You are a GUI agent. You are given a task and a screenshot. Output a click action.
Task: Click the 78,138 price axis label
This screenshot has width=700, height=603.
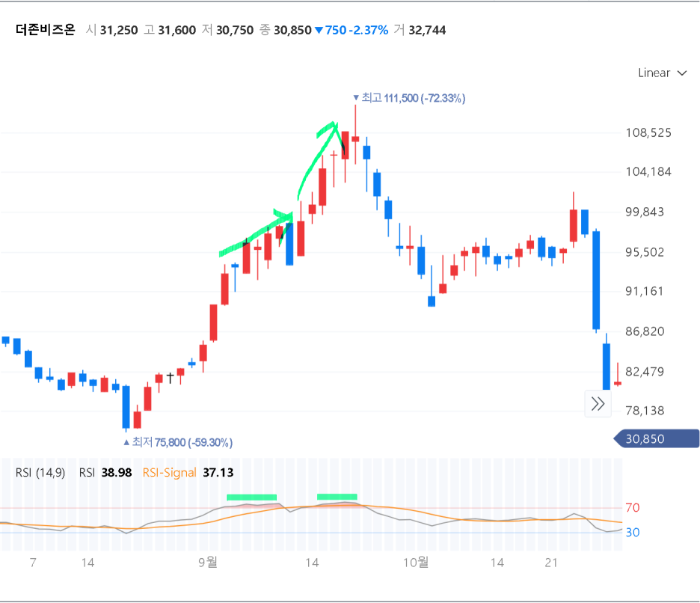645,411
